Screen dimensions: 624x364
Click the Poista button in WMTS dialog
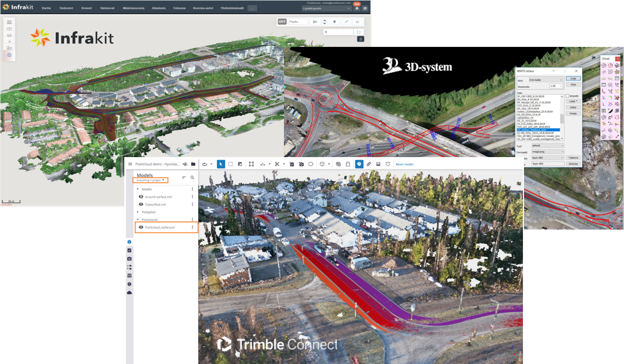point(573,113)
